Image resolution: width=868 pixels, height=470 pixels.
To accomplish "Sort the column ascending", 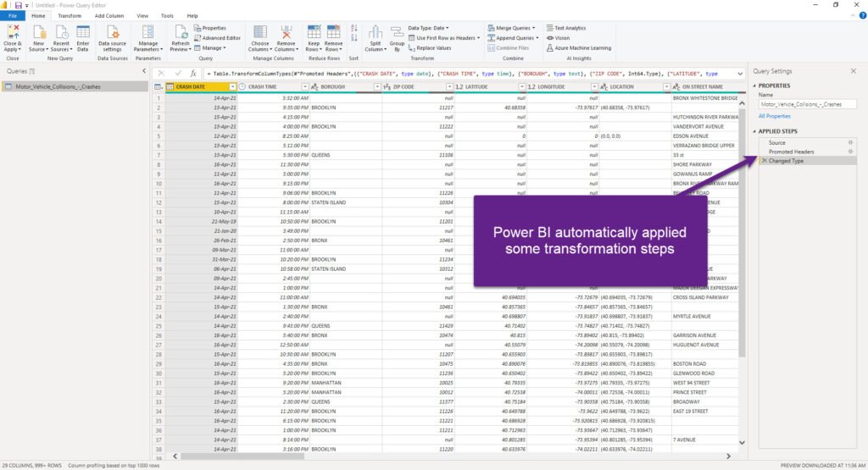I will (354, 28).
